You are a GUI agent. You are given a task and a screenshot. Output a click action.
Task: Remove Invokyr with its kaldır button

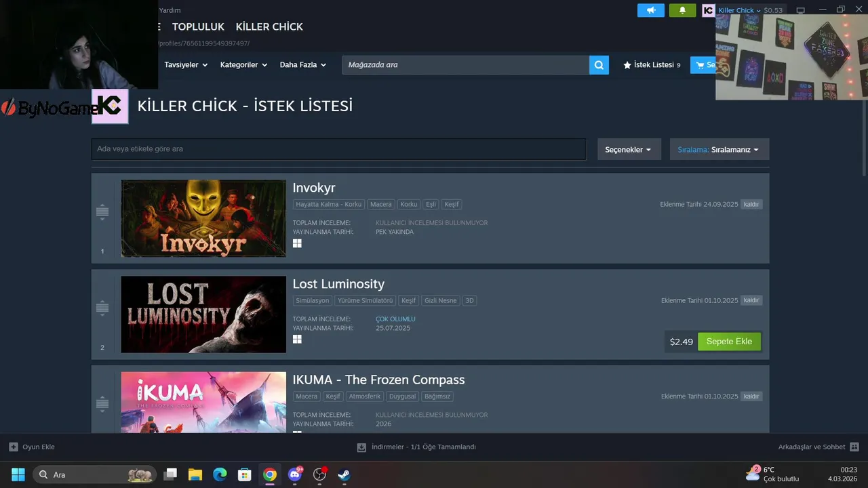(751, 204)
